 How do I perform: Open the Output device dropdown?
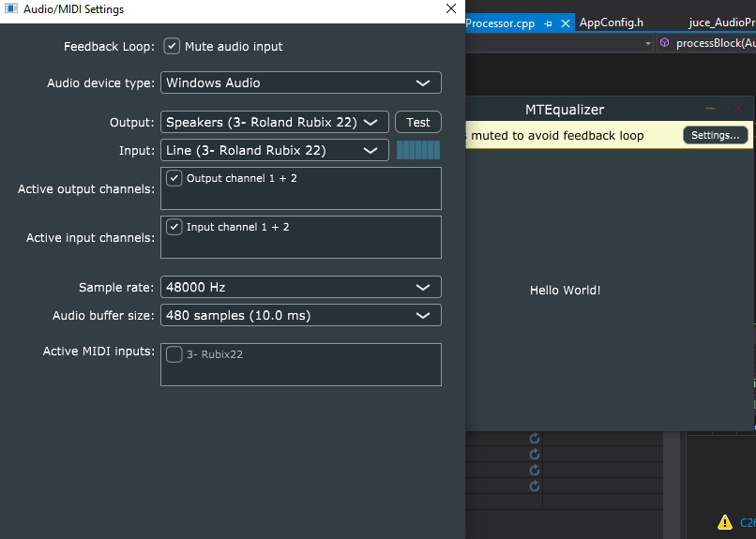pyautogui.click(x=274, y=123)
